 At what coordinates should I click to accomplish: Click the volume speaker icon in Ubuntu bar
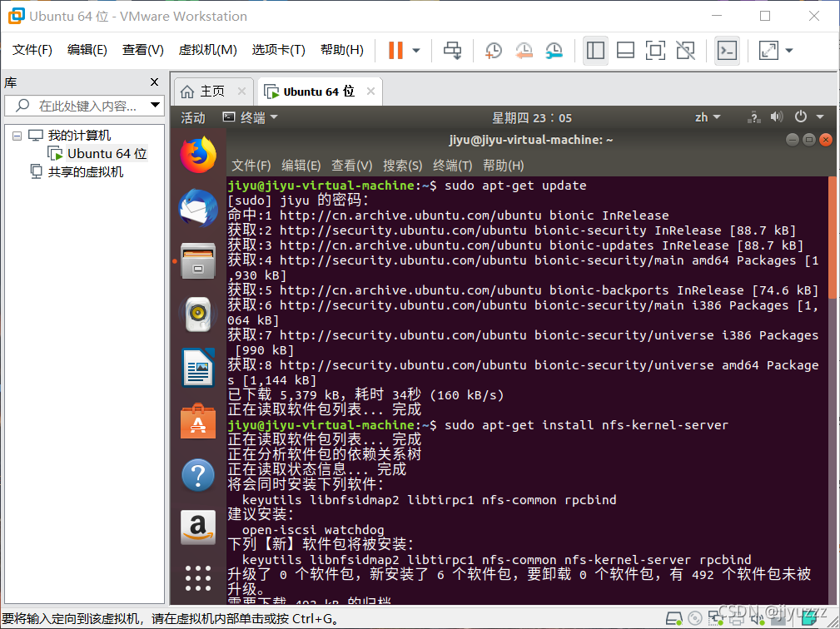click(x=776, y=116)
